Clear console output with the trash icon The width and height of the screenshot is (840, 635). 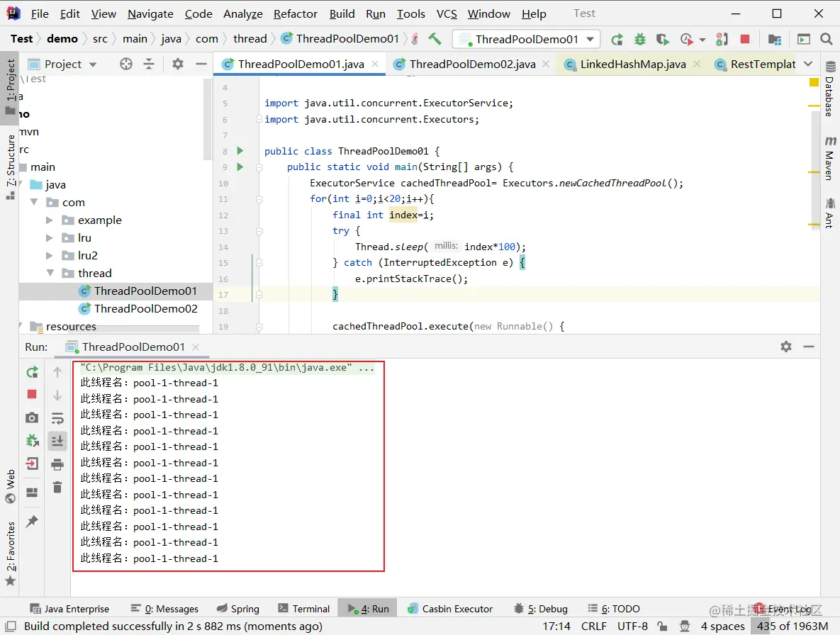57,487
